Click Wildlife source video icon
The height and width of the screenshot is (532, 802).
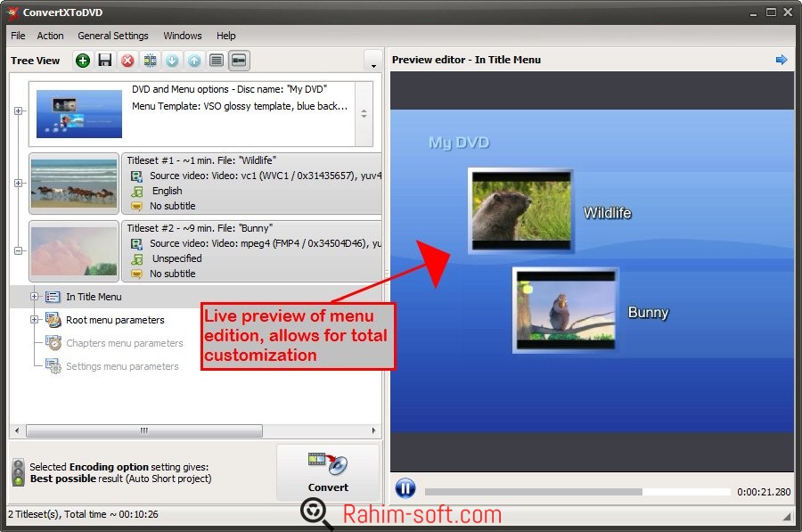click(136, 176)
